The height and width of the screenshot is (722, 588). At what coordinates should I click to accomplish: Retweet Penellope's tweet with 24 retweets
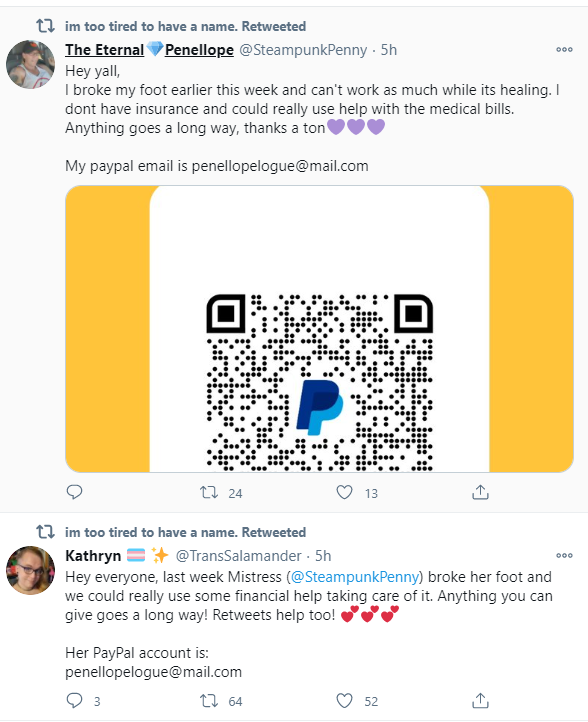pos(209,493)
